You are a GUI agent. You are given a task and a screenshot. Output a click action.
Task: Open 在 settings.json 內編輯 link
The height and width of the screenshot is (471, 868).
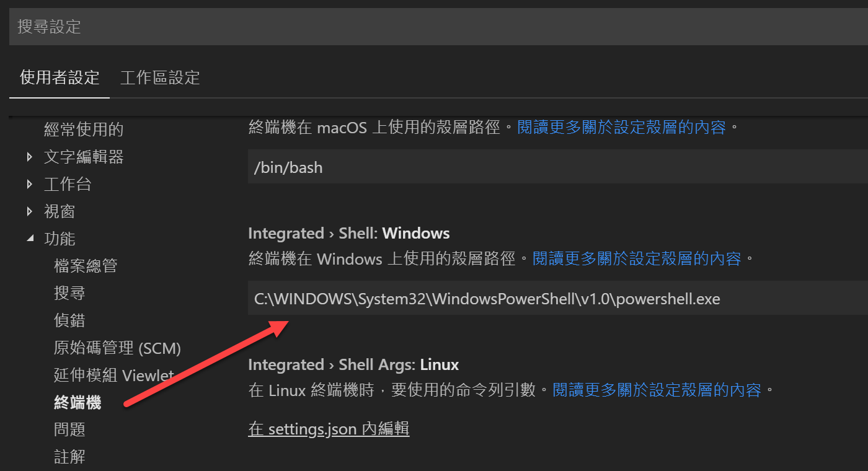point(329,428)
